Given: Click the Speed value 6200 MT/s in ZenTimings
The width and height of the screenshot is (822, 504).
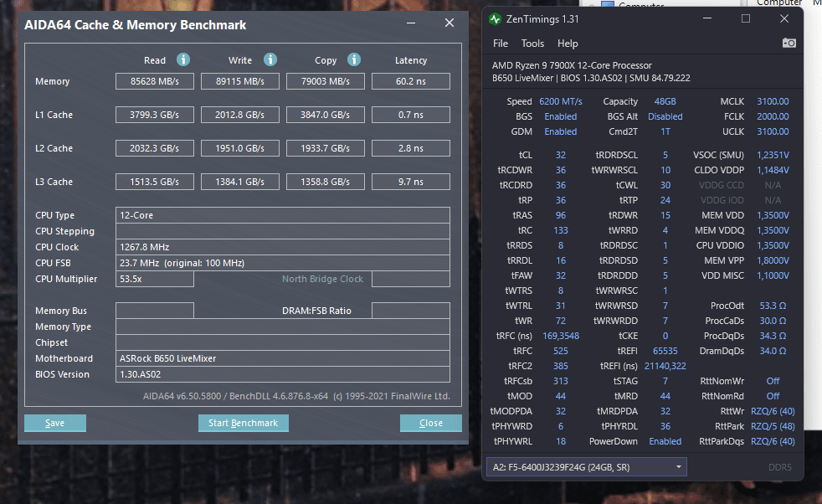Looking at the screenshot, I should (x=560, y=101).
